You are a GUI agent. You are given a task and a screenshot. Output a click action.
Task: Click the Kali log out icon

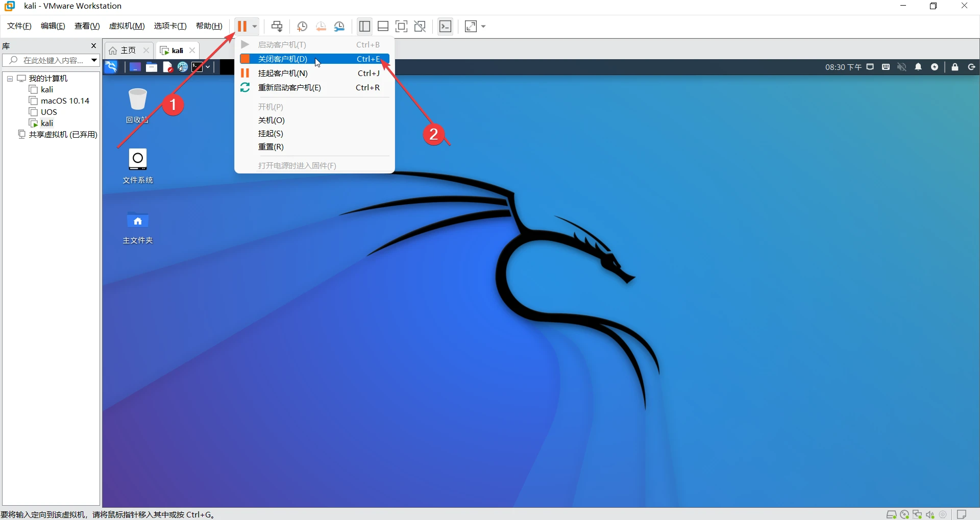[x=971, y=67]
